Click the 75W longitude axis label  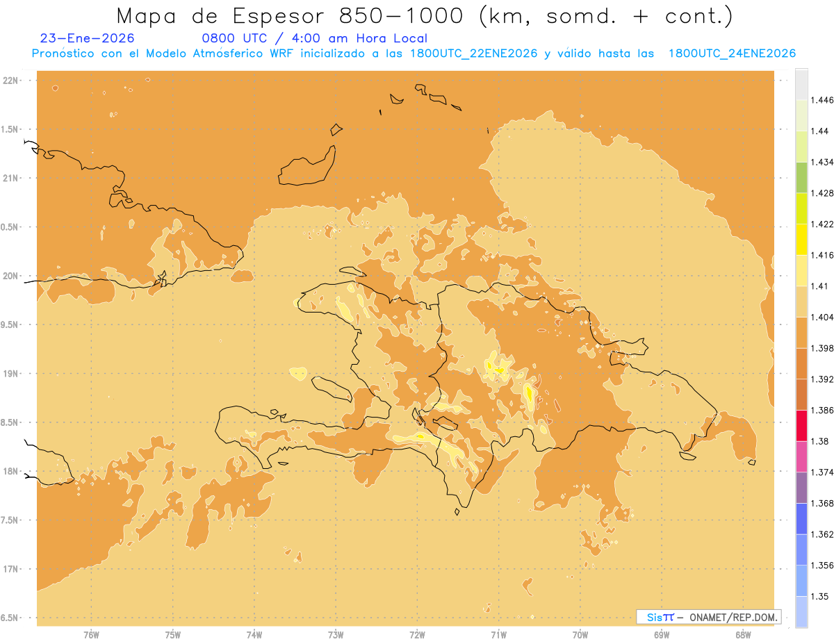173,634
